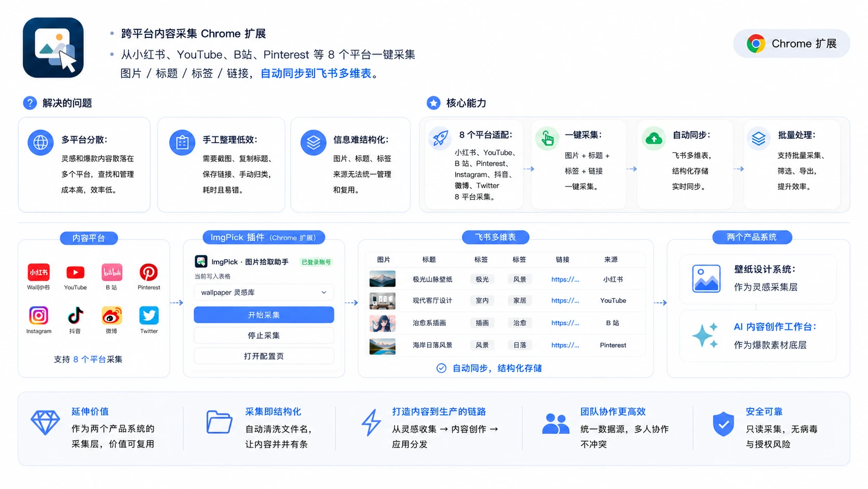Click the diamond icon for 延伸价值
Screen dimensions: 868x489
click(x=45, y=422)
